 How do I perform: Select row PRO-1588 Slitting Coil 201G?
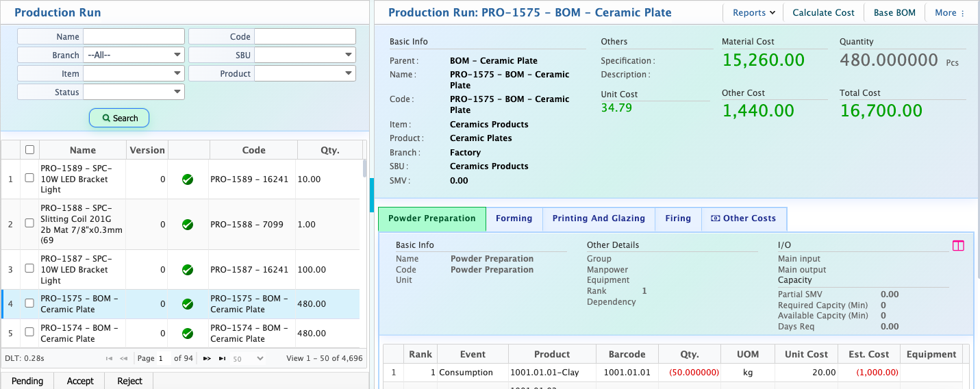(181, 225)
